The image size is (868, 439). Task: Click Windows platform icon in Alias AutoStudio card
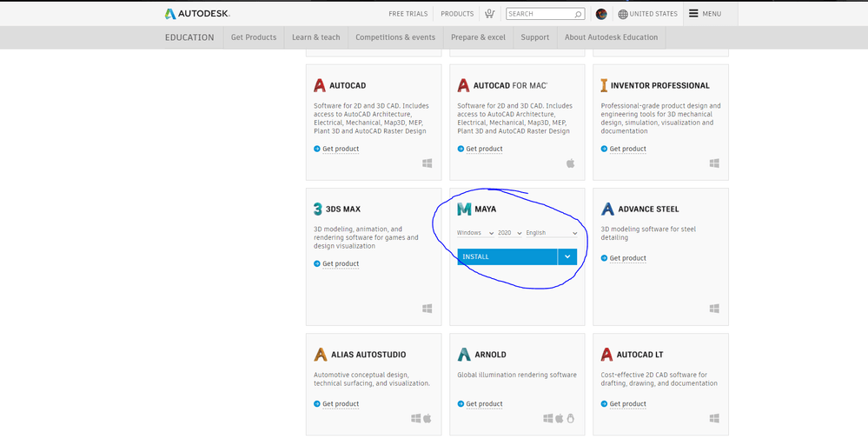(415, 418)
